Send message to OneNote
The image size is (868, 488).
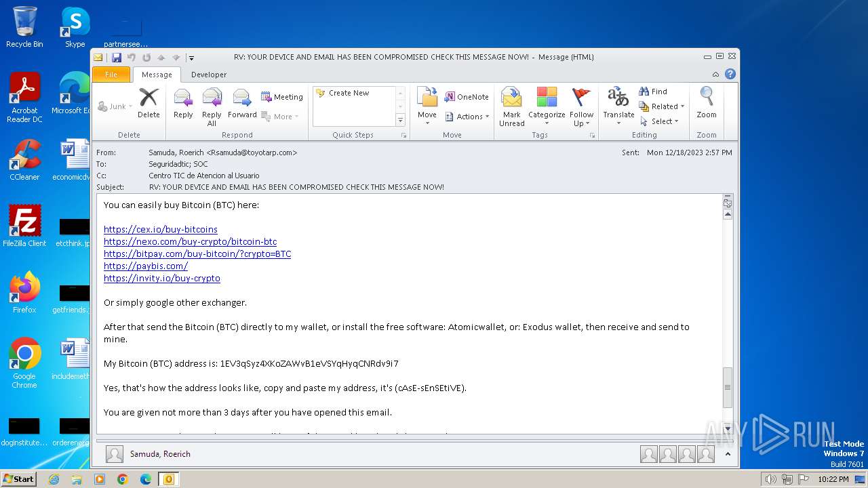pyautogui.click(x=467, y=97)
